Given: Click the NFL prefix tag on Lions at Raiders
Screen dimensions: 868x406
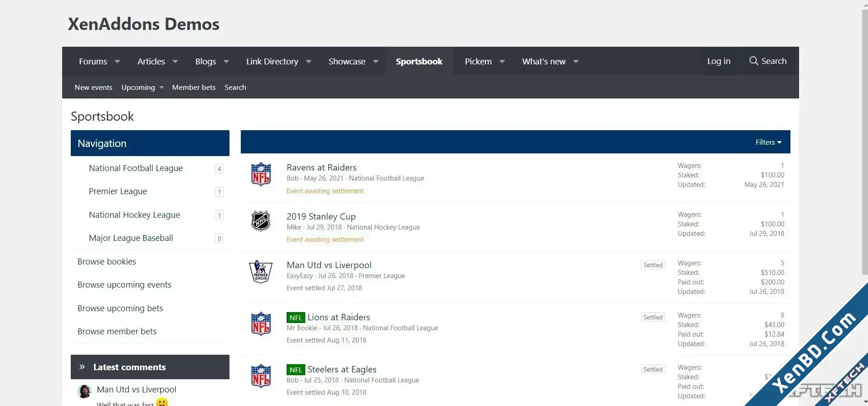Looking at the screenshot, I should pos(296,318).
